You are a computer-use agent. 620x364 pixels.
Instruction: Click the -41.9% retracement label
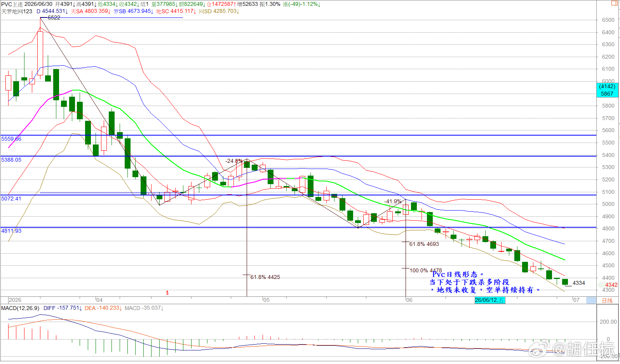393,201
